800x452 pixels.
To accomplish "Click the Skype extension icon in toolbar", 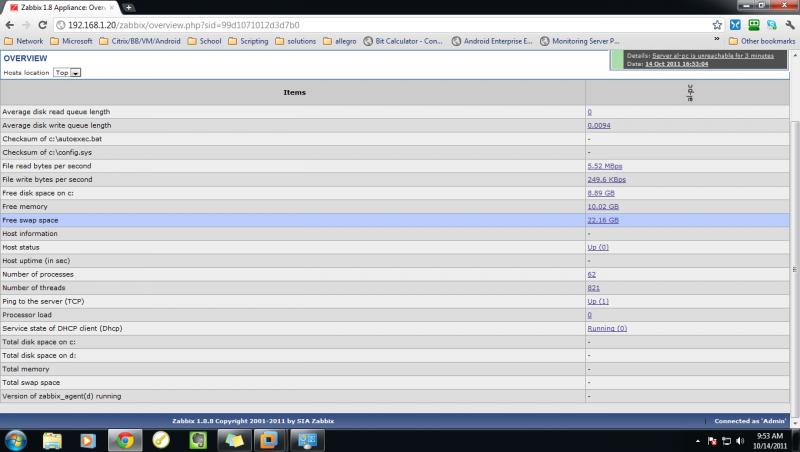I will point(772,24).
